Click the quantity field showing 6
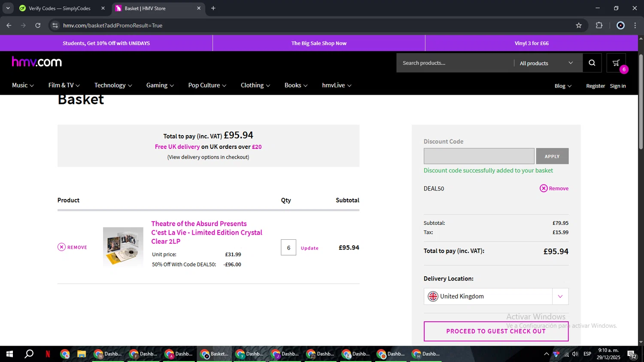The width and height of the screenshot is (644, 362). 289,247
